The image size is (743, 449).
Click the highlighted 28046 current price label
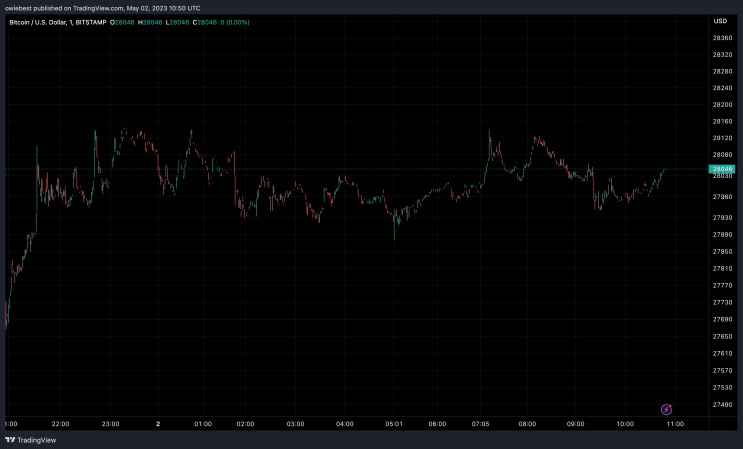tap(722, 169)
